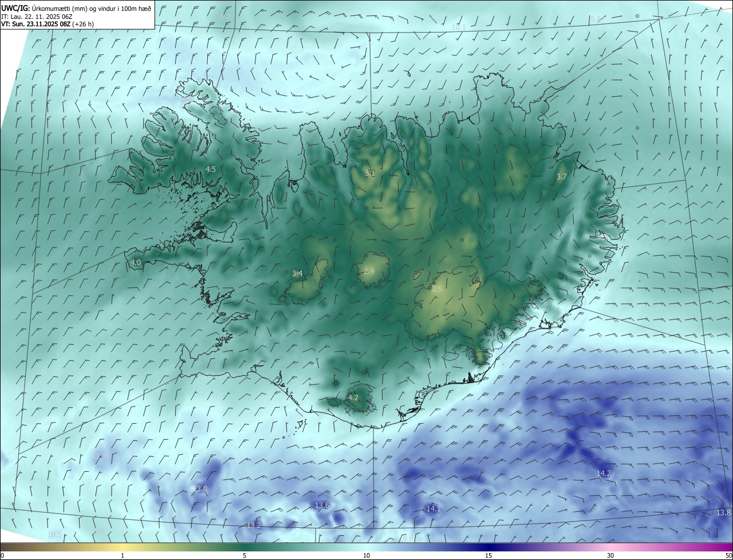Image resolution: width=733 pixels, height=560 pixels.
Task: Click the 1 tick on the color scale
Action: [123, 555]
